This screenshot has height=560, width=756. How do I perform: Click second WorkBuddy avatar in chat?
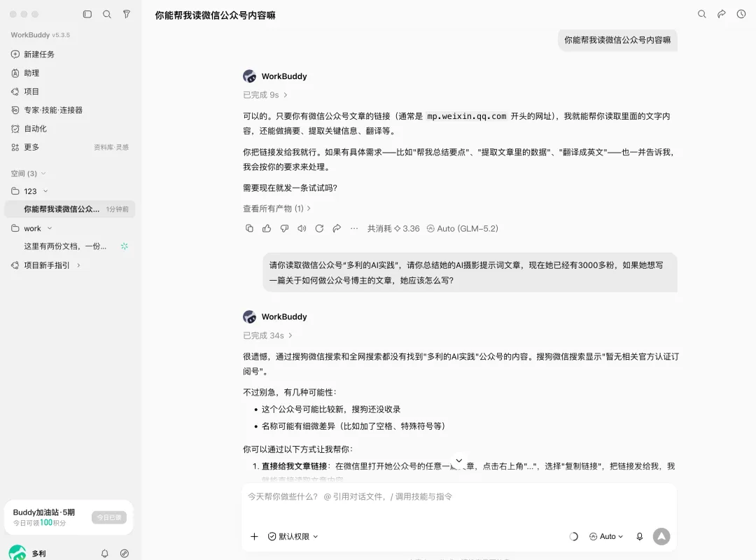tap(250, 317)
